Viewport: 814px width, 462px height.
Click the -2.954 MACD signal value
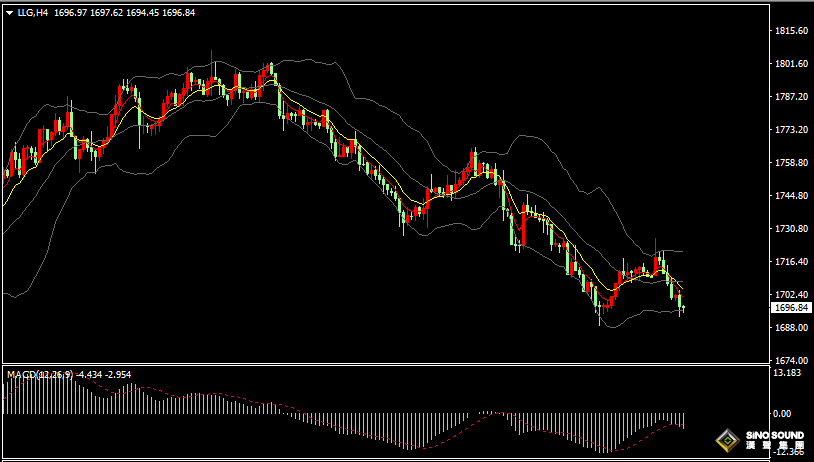point(118,374)
